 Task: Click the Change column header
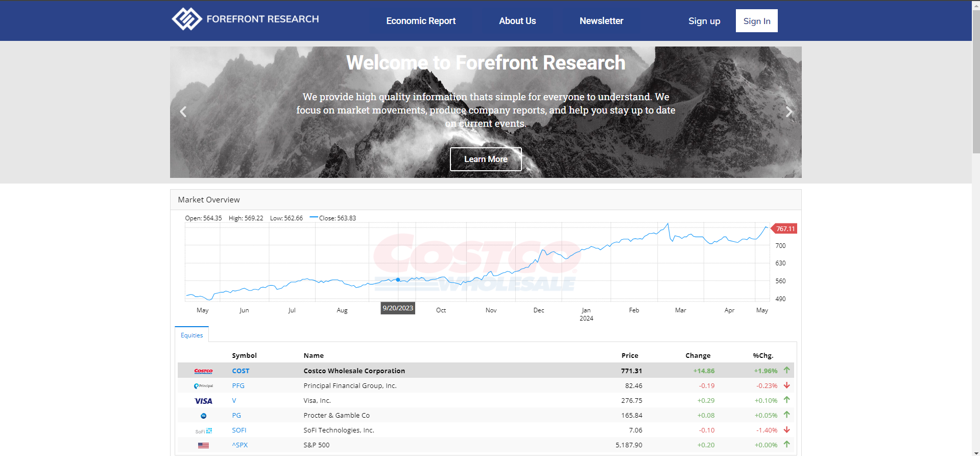698,356
